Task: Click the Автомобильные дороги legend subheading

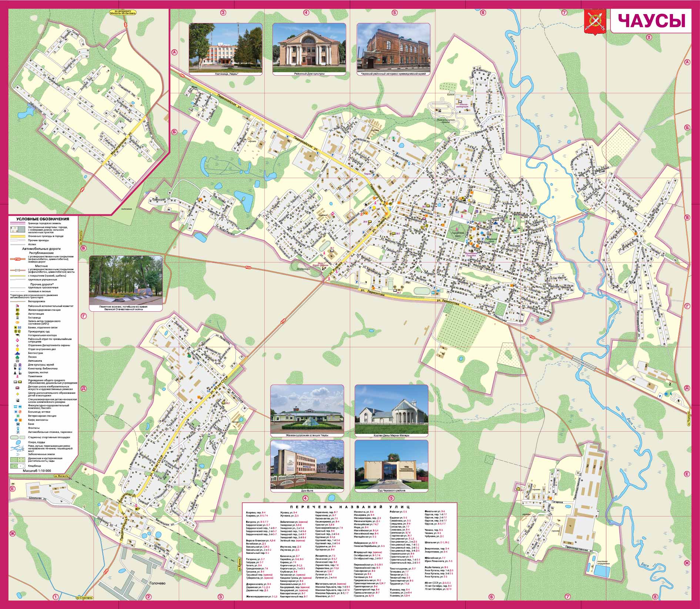Action: (x=41, y=249)
